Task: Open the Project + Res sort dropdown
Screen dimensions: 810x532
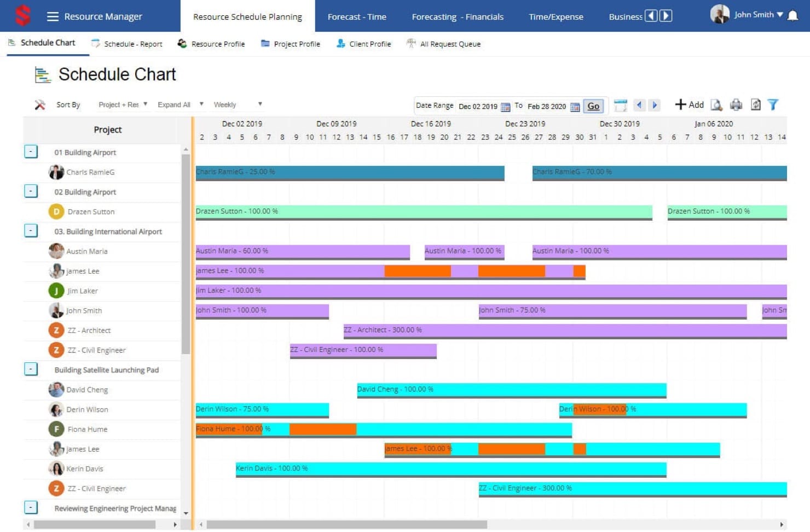Action: [x=123, y=105]
